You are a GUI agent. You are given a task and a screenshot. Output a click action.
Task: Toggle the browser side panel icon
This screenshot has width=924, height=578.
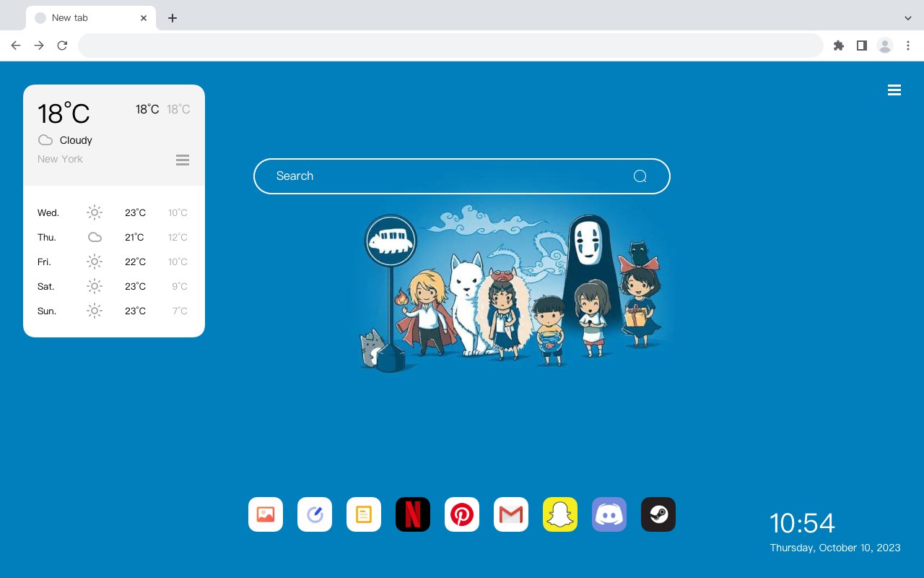coord(861,46)
